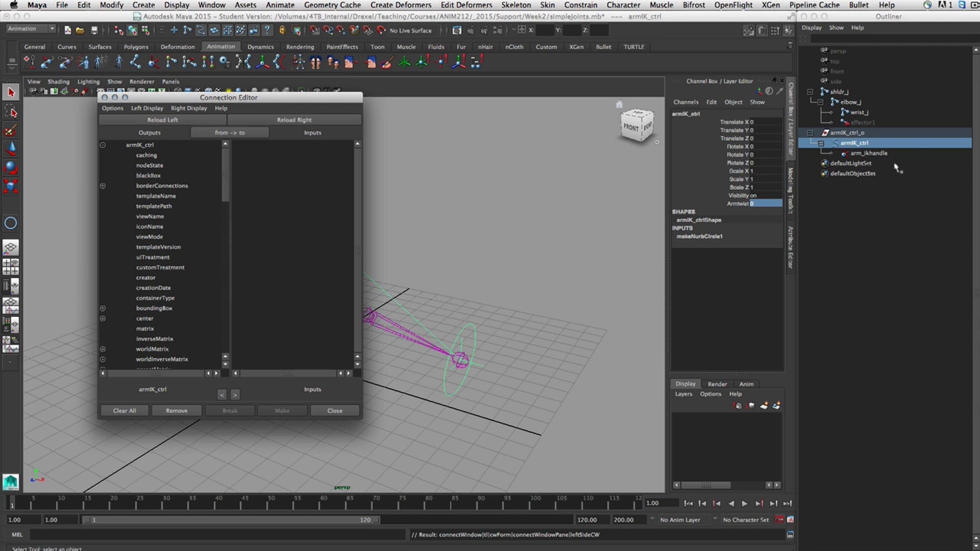Image resolution: width=980 pixels, height=551 pixels.
Task: Click the 'from -> to' direction button
Action: [x=229, y=133]
